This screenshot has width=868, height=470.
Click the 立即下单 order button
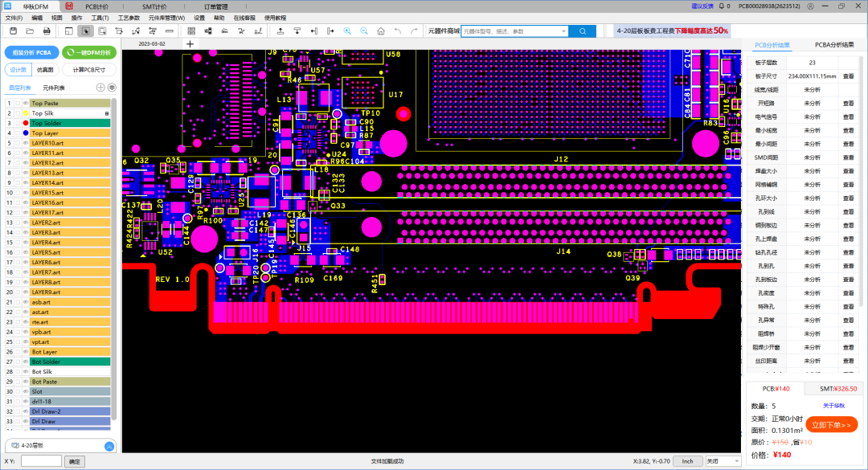coord(830,425)
